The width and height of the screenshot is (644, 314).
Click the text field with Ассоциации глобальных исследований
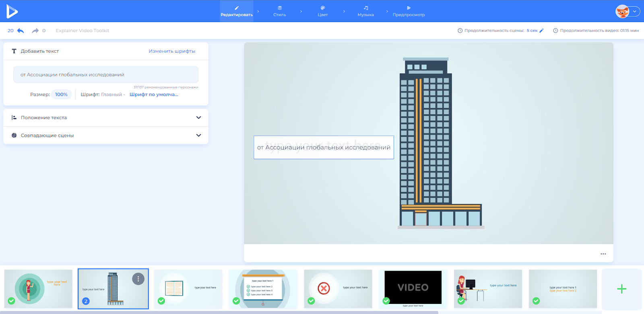pyautogui.click(x=105, y=75)
